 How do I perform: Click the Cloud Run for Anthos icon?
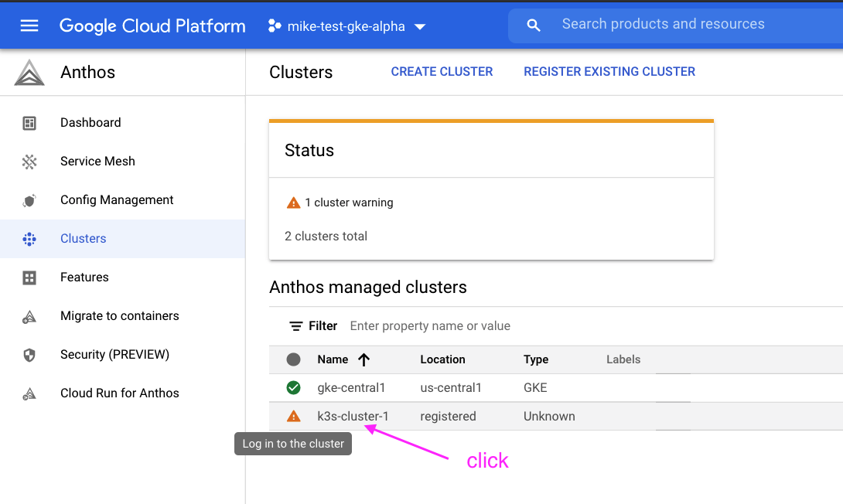pos(29,394)
